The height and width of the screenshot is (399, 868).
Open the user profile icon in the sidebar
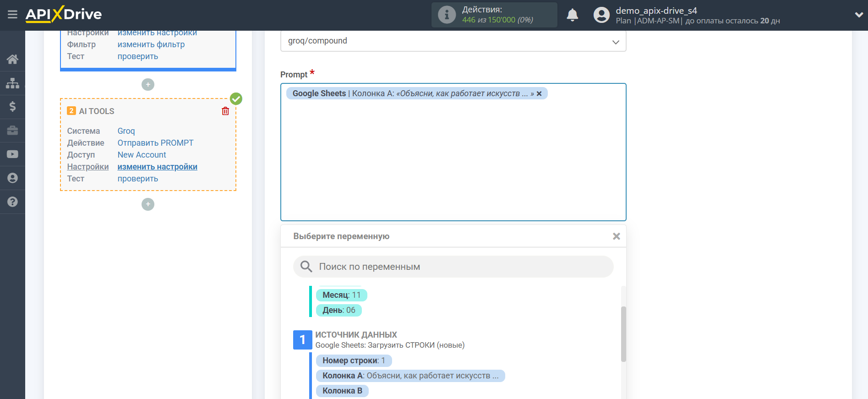[12, 178]
